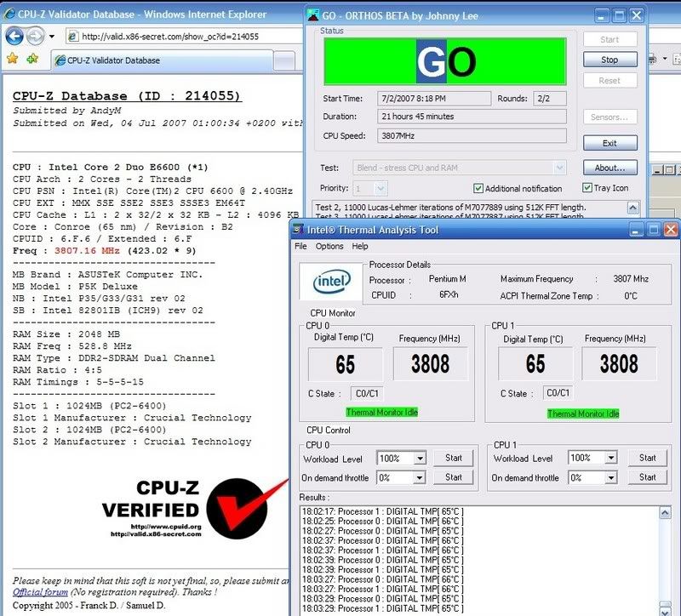This screenshot has width=681, height=616.
Task: Click the ORTHOS log scroll up arrow
Action: pos(633,208)
